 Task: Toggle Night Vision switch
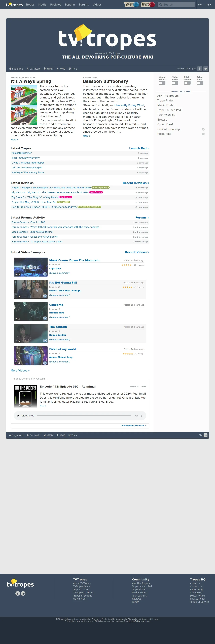click(175, 83)
